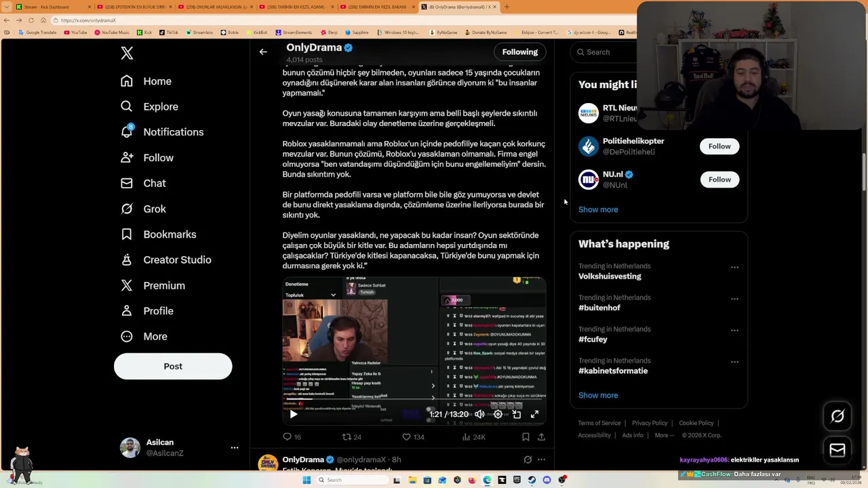Open Asilcan account menu dots
This screenshot has height=488, width=868.
tap(235, 447)
